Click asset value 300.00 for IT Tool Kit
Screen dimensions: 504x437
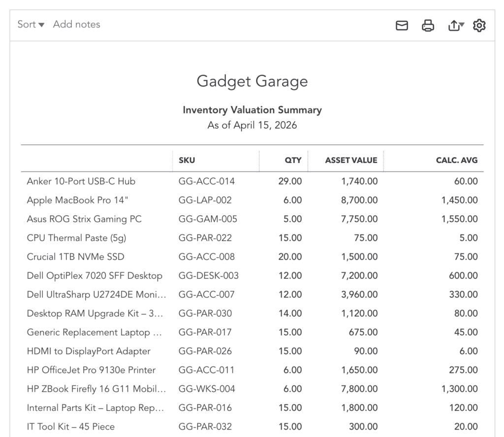pyautogui.click(x=364, y=427)
